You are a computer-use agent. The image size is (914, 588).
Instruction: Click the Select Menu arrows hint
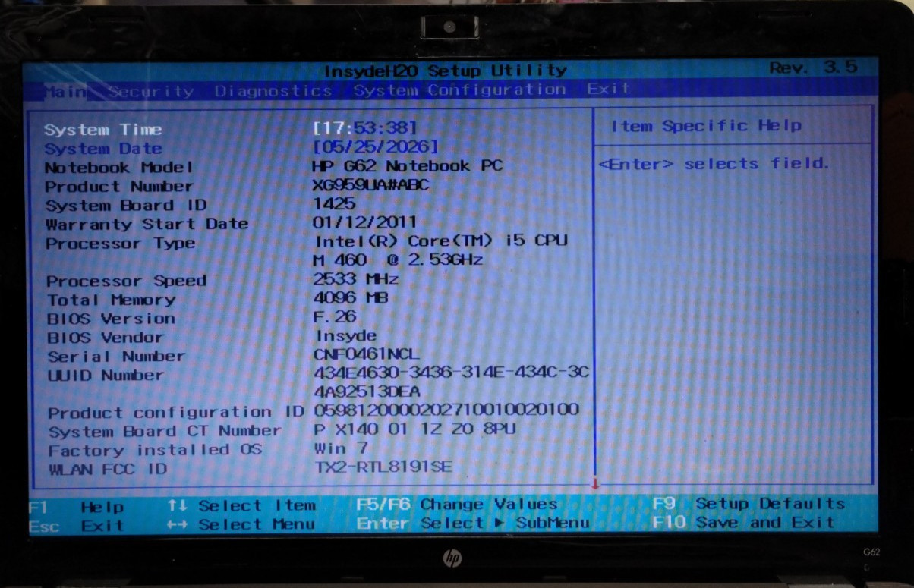tap(241, 524)
